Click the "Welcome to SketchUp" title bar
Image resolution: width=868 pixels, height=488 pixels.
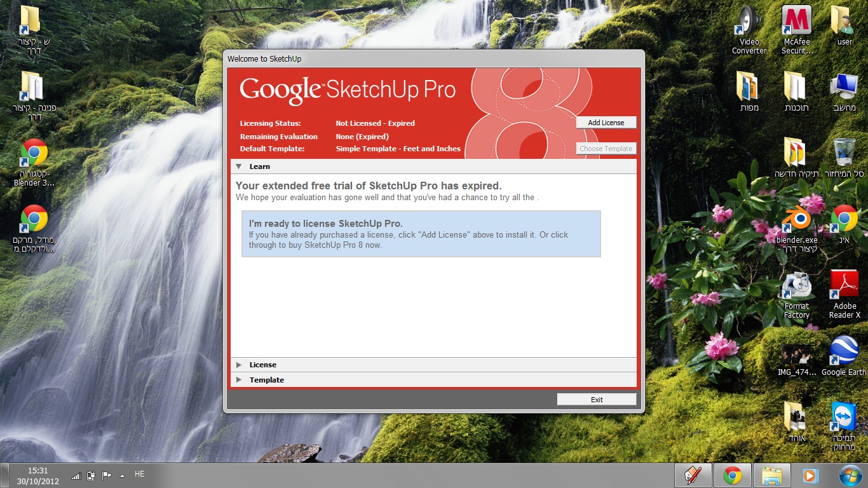(x=433, y=58)
